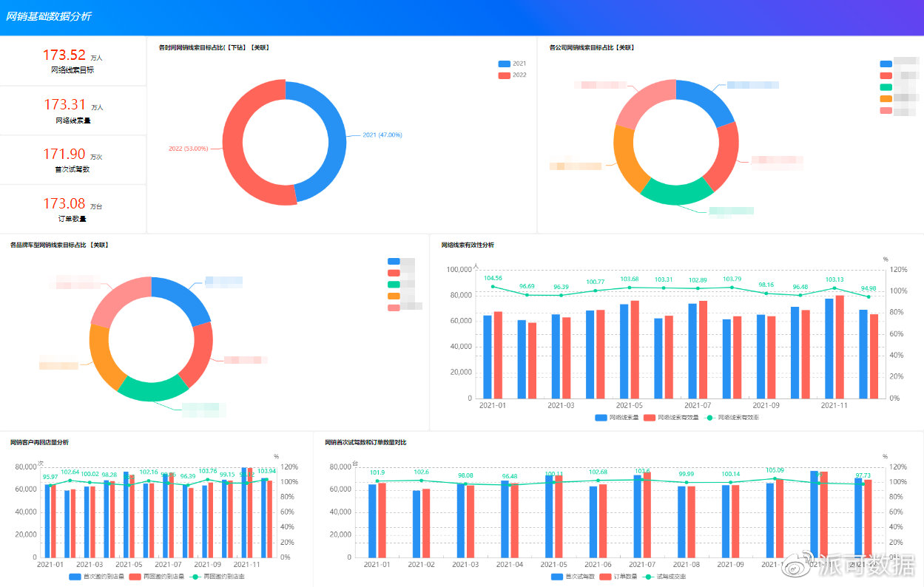The height and width of the screenshot is (587, 924).
Task: Click blue legend swatch in 各公司网销线索目标占比 chart
Action: click(886, 64)
